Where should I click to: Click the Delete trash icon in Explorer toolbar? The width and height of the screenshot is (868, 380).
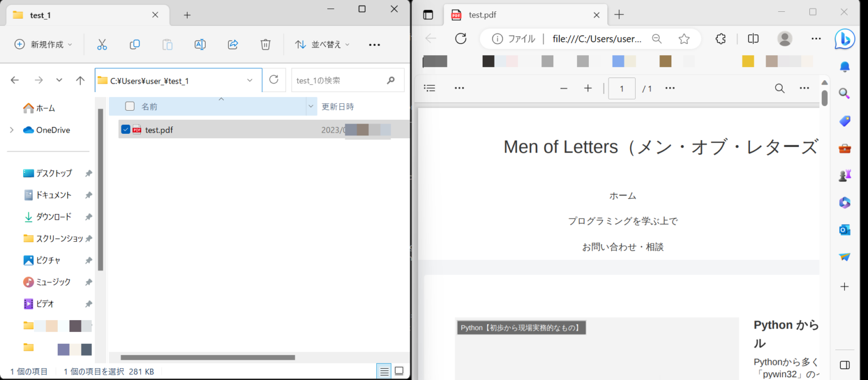tap(265, 44)
